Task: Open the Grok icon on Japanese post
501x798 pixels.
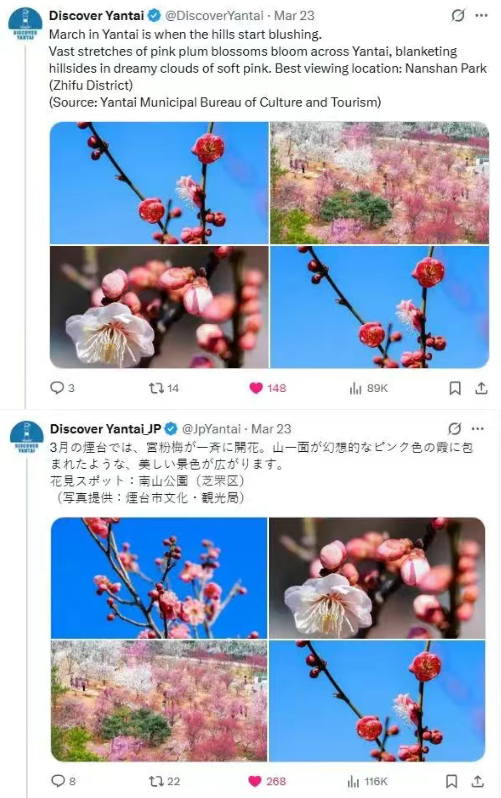Action: 455,429
